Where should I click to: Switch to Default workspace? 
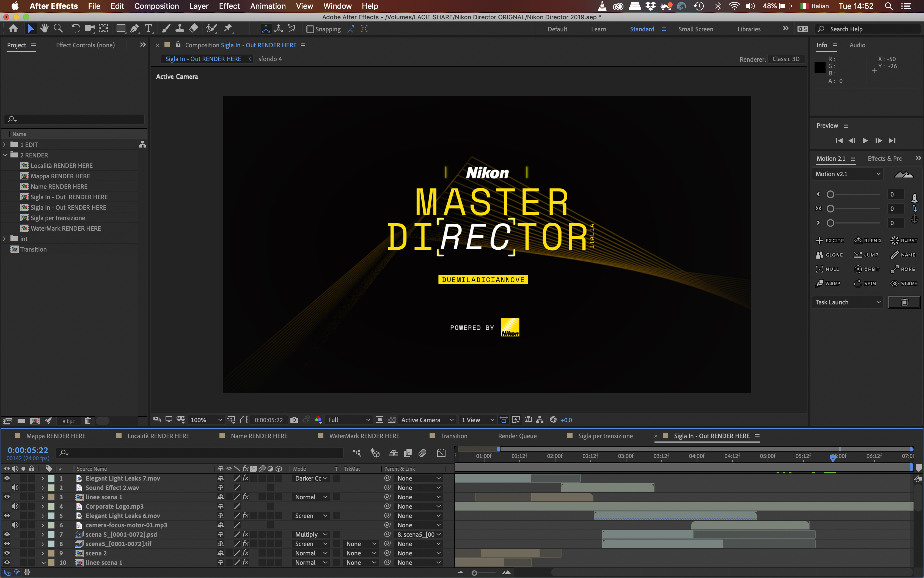[x=557, y=29]
